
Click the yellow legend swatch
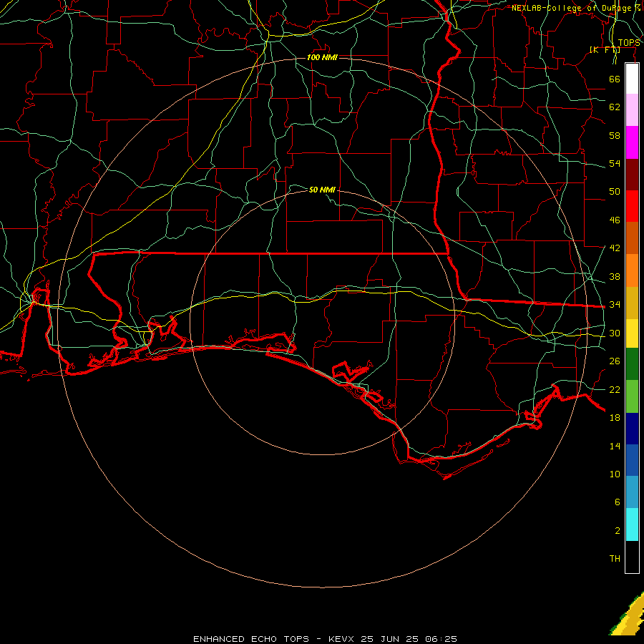[632, 333]
